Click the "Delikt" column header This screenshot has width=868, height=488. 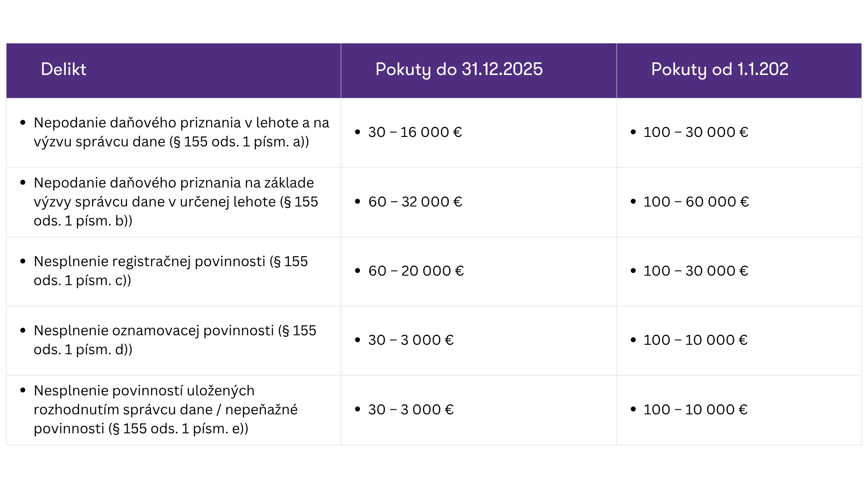tap(63, 70)
